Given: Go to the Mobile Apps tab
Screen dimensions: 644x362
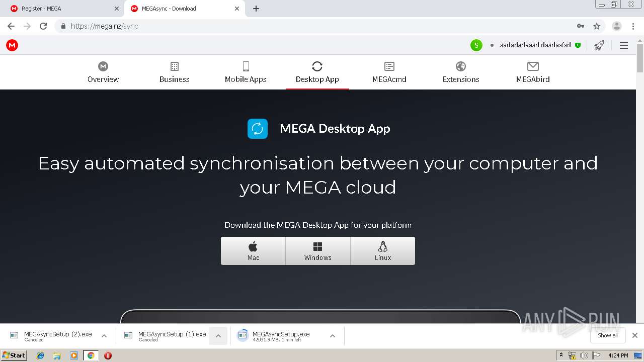Looking at the screenshot, I should point(246,72).
